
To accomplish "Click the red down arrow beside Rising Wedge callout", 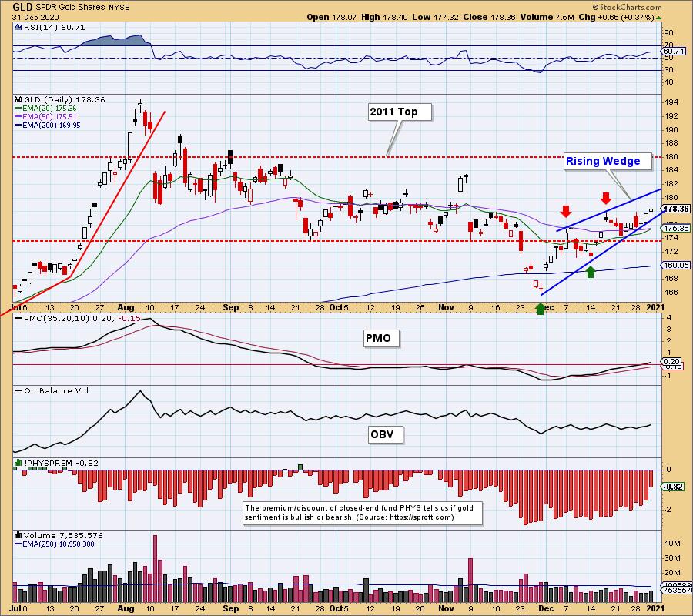I will [605, 198].
